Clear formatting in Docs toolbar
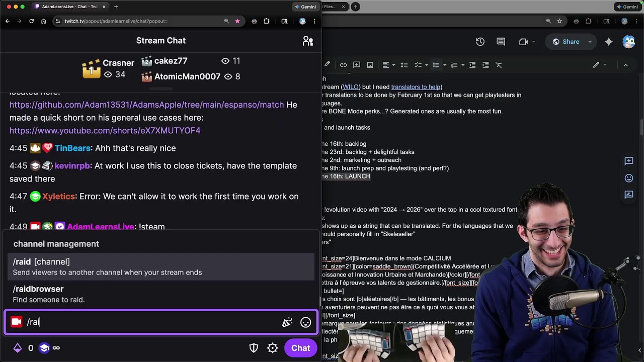644x362 pixels. (x=499, y=65)
